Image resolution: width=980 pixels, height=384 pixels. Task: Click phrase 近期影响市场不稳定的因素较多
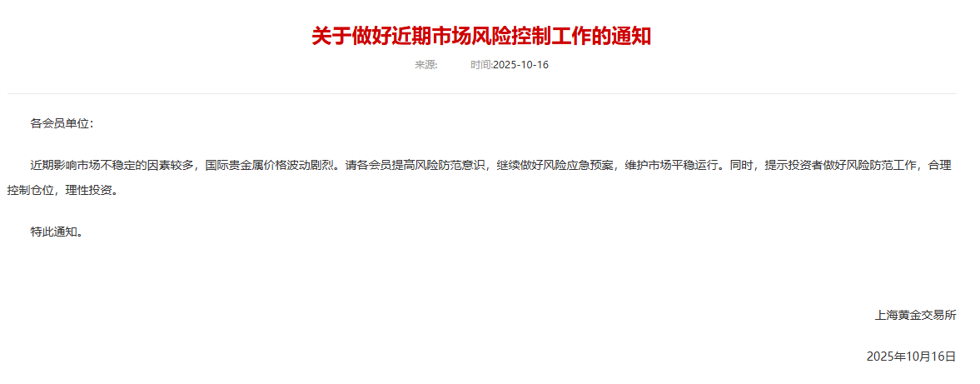[113, 166]
